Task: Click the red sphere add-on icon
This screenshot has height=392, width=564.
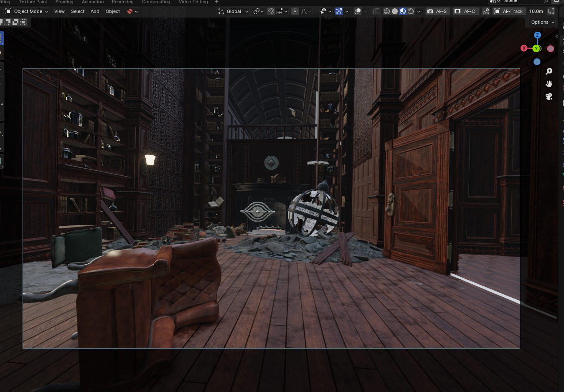Action: click(x=130, y=11)
